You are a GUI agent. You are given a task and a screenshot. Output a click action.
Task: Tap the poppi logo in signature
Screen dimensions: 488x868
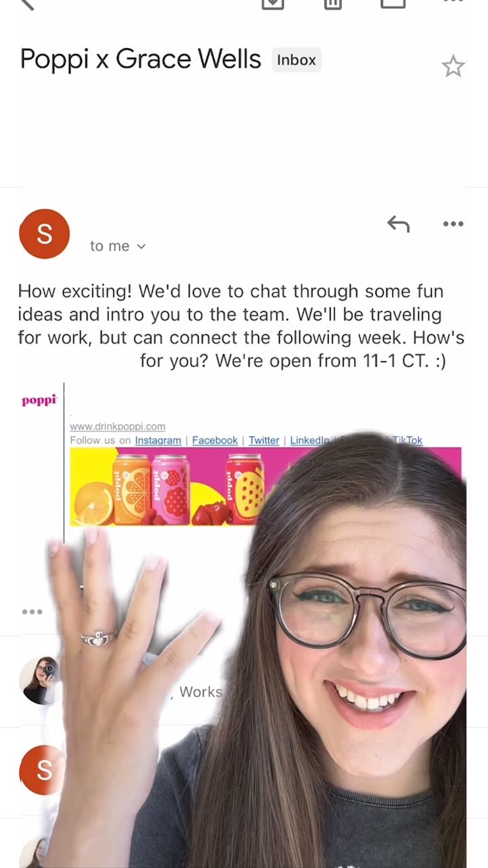pyautogui.click(x=39, y=400)
